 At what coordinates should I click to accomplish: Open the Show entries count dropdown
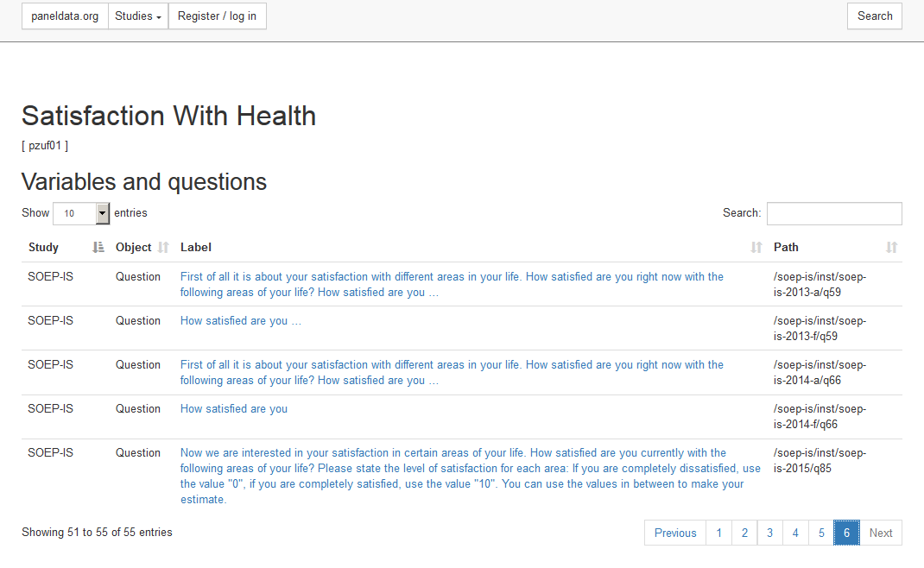[81, 213]
